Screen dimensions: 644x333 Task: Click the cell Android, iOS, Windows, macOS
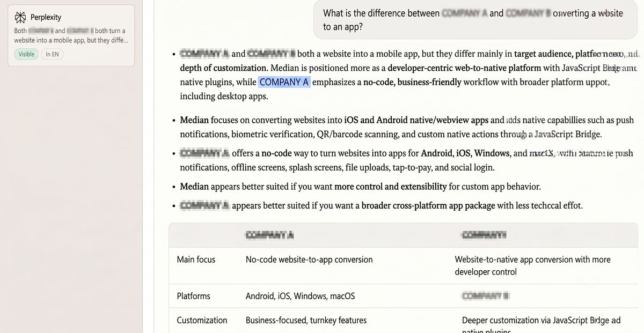(300, 296)
